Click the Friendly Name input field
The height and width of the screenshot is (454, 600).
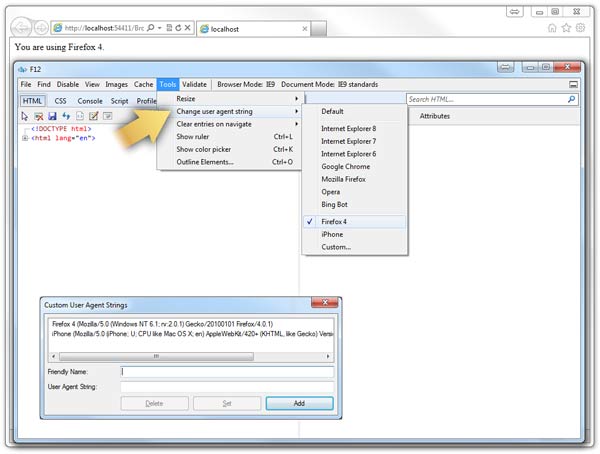pos(227,372)
